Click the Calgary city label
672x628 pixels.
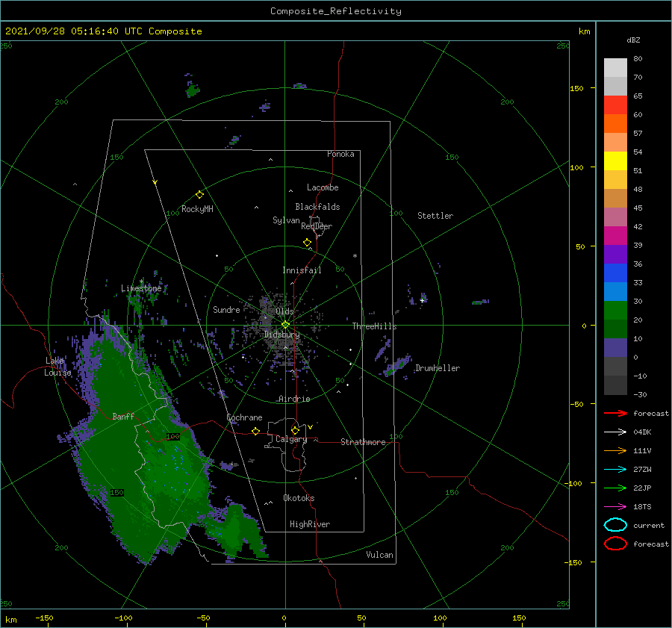click(x=291, y=439)
